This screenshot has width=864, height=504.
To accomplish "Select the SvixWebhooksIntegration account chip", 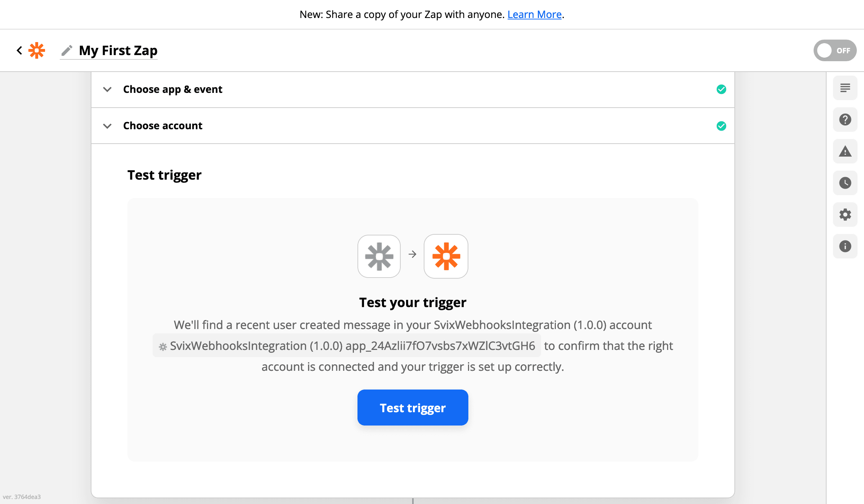I will tap(346, 346).
